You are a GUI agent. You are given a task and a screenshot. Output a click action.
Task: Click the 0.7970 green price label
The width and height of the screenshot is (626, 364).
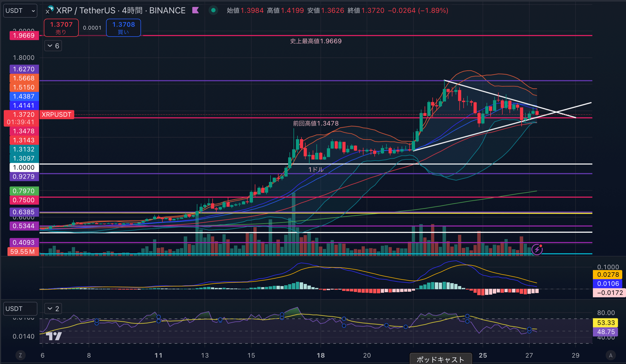pyautogui.click(x=24, y=191)
